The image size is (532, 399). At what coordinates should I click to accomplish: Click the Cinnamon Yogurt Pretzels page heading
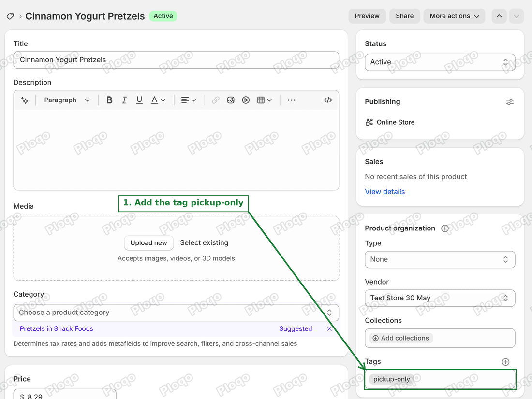pyautogui.click(x=85, y=16)
